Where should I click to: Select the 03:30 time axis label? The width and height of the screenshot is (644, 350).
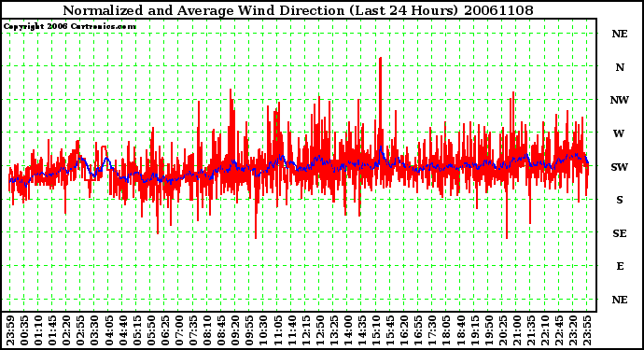click(x=94, y=330)
